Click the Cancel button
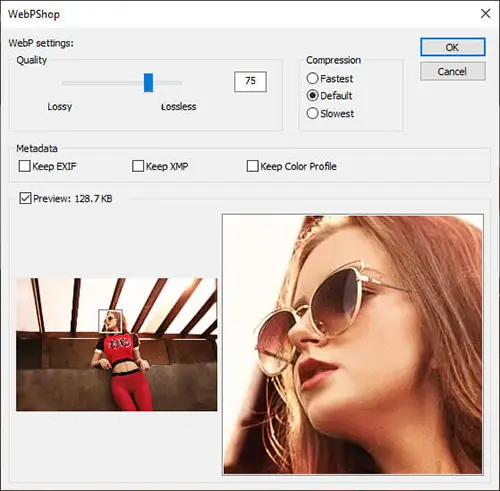500x491 pixels. pos(452,71)
